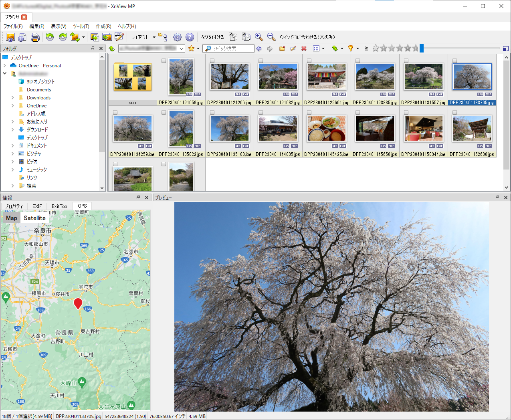The image size is (511, 420).
Task: Click the Print toolbar icon
Action: 35,37
